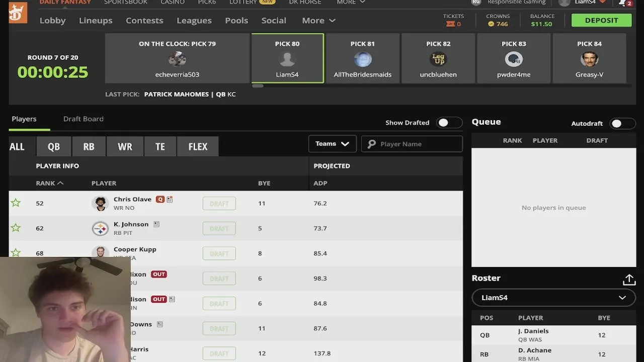Select the Pick 80 LiamS4 card
The image size is (644, 362).
pos(287,58)
